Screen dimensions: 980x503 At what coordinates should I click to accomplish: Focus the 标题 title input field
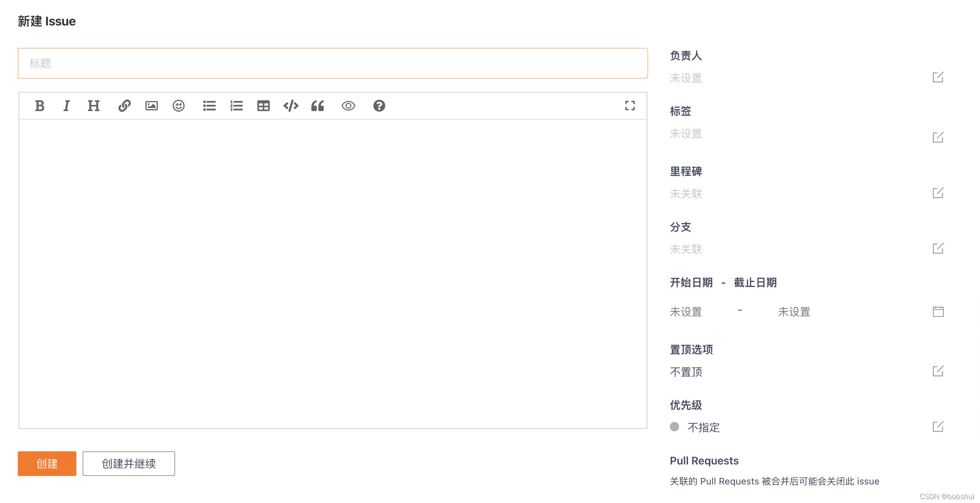[x=333, y=63]
